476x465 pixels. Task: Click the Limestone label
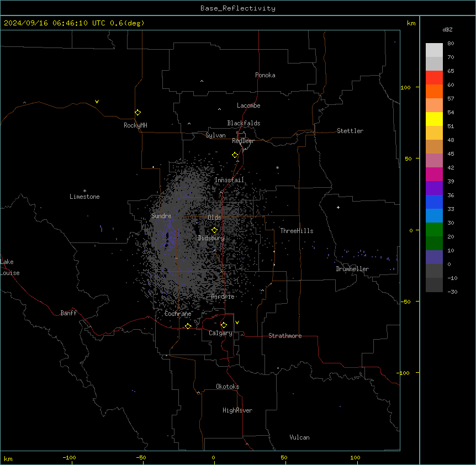coord(84,197)
